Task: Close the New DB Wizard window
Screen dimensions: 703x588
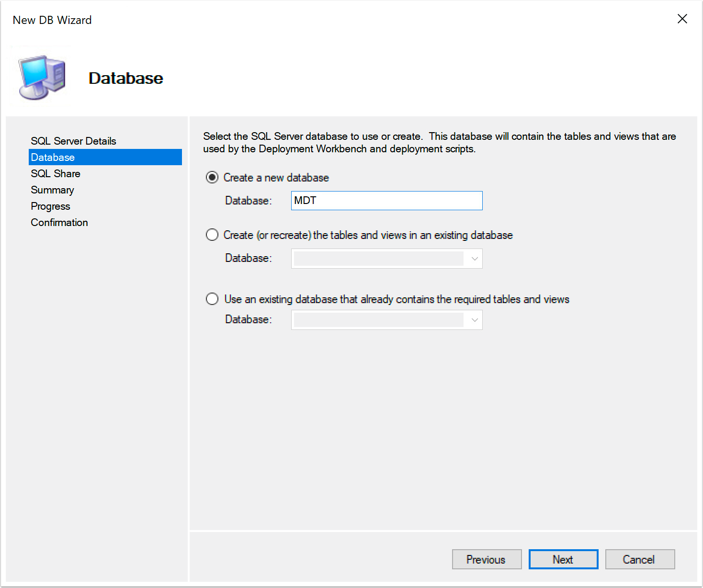Action: 682,19
